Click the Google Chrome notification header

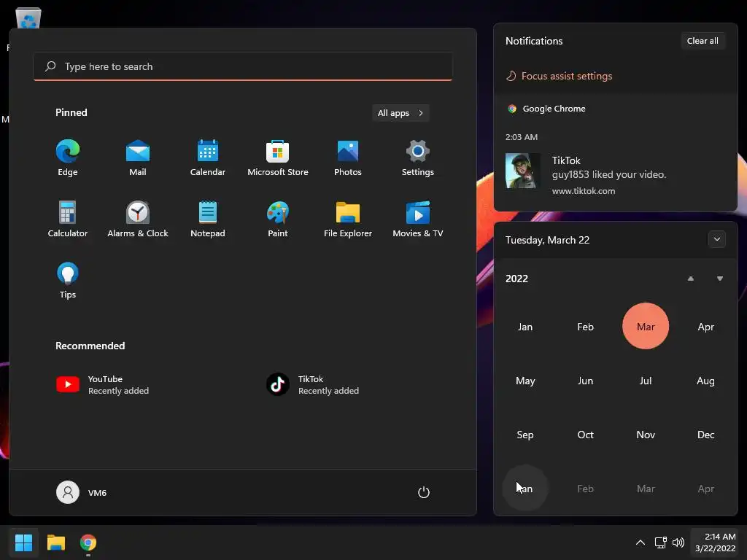546,109
